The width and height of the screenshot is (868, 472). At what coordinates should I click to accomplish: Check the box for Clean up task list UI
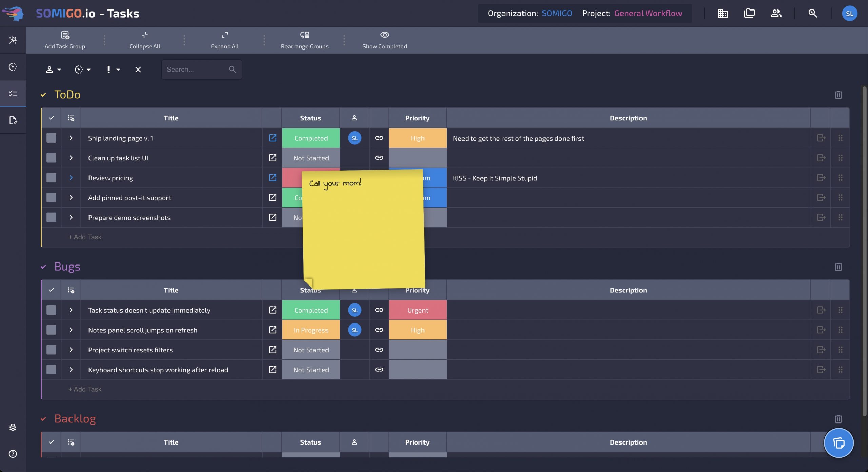tap(51, 158)
